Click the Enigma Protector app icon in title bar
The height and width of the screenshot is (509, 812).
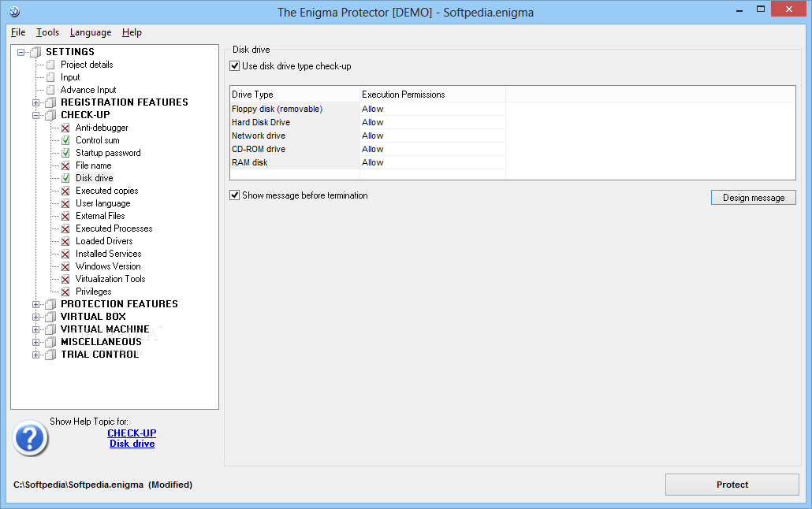(x=14, y=11)
